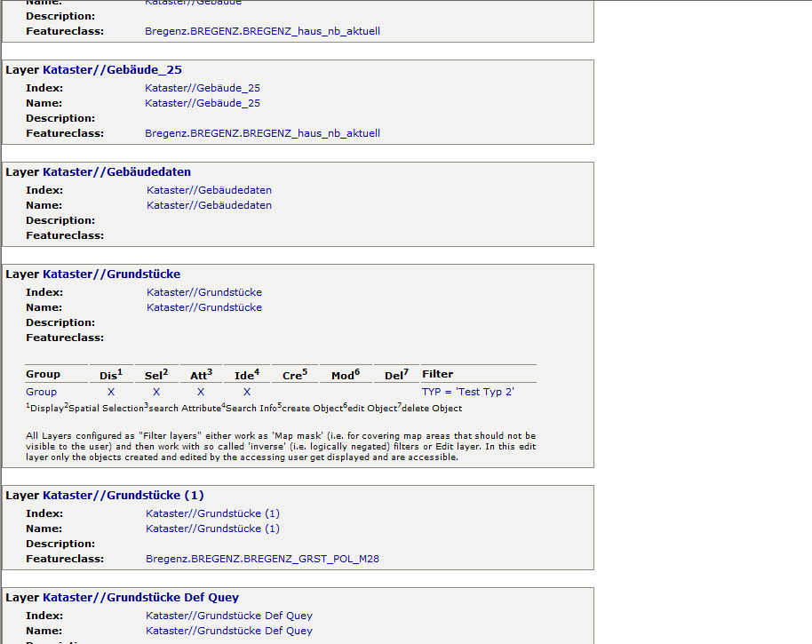Viewport: 812px width, 644px height.
Task: Click the Group link in the permissions table
Action: [x=41, y=392]
